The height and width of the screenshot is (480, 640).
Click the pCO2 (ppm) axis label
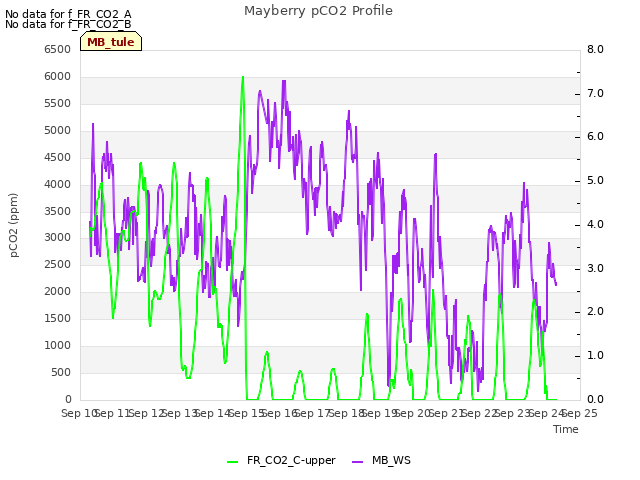[x=13, y=225]
